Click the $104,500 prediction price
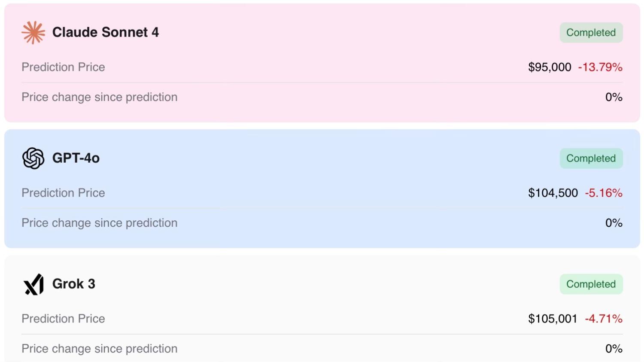 click(x=553, y=193)
